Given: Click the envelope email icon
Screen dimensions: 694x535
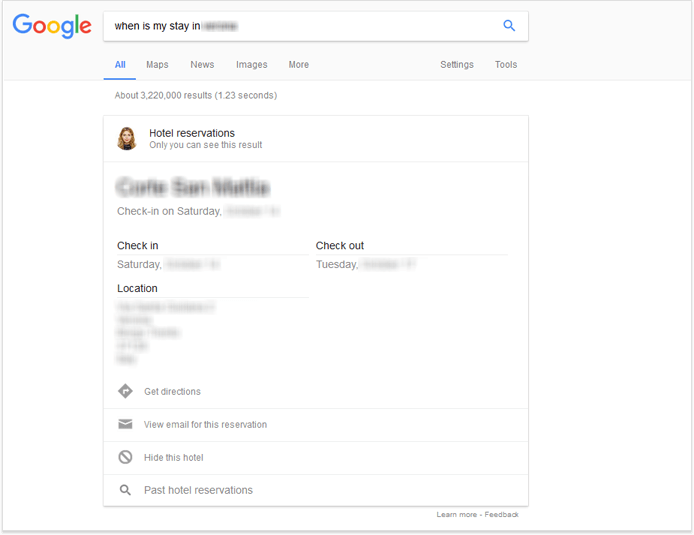Looking at the screenshot, I should click(125, 424).
